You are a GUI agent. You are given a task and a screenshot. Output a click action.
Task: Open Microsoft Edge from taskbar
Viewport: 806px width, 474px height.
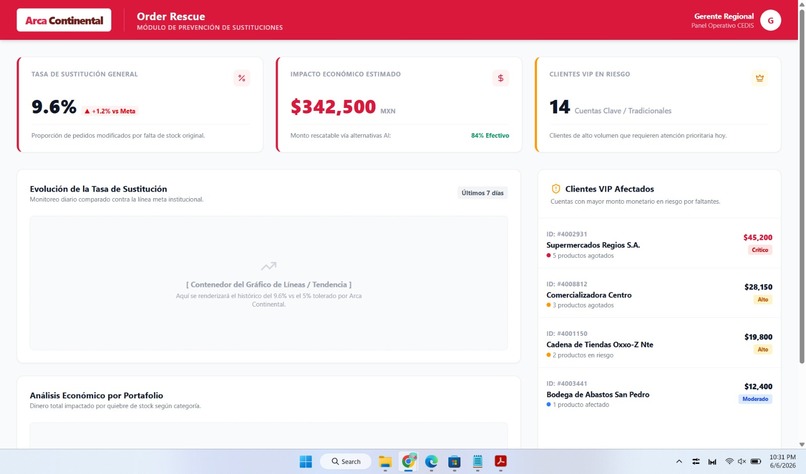pos(431,462)
